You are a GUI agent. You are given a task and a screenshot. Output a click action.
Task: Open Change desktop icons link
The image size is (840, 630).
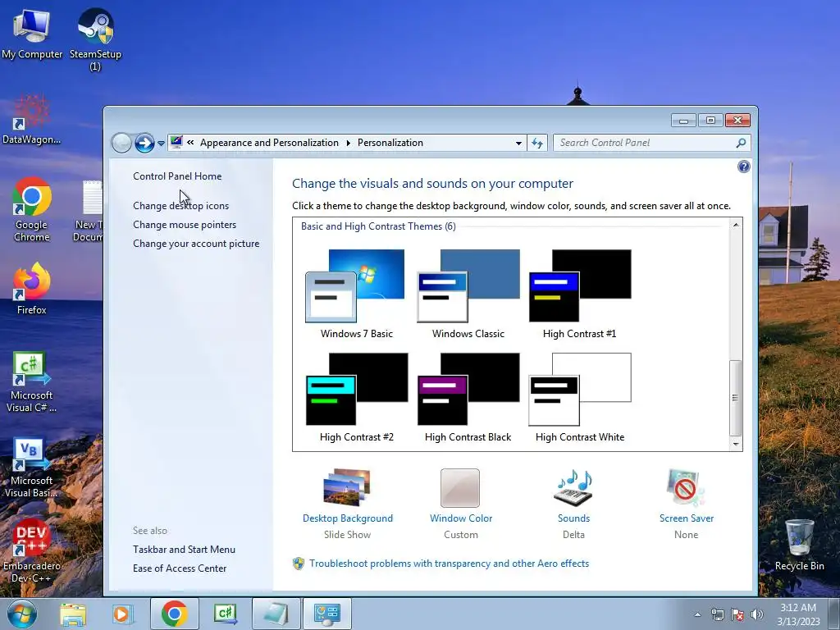click(x=180, y=206)
